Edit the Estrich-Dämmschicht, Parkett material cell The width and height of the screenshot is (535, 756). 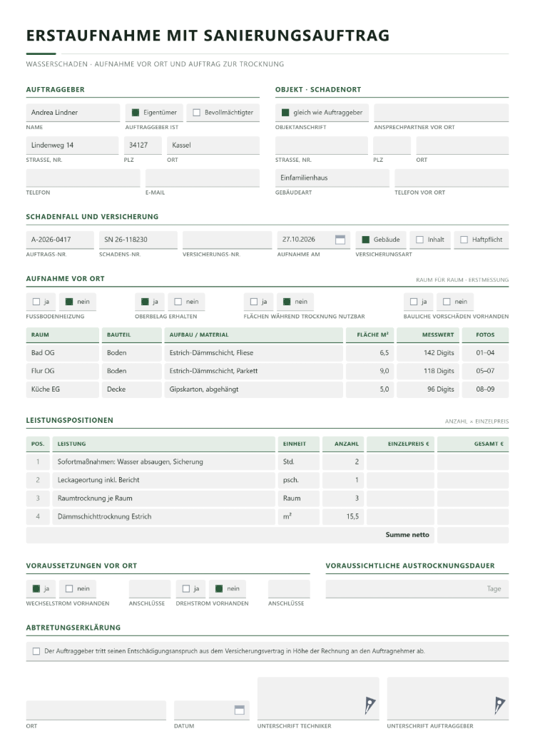click(x=254, y=372)
